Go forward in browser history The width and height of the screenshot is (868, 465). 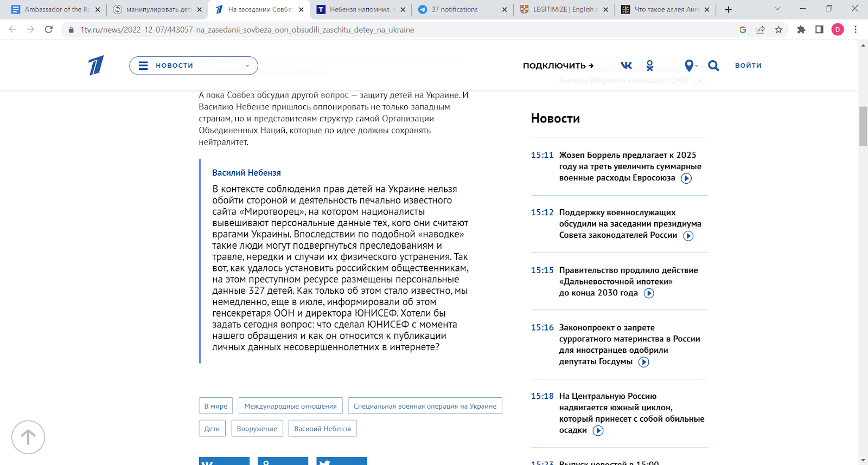(30, 30)
